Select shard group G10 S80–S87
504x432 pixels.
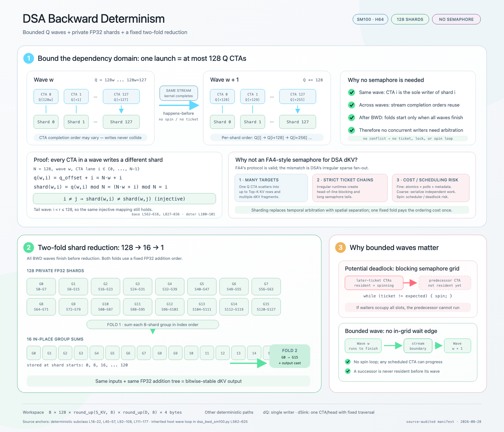(106, 307)
